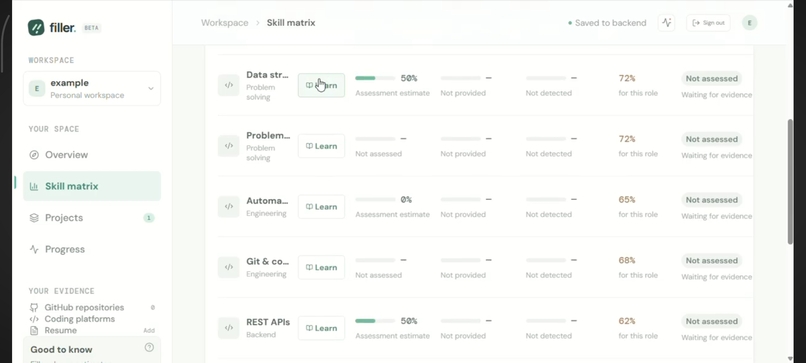Click the code icon for Data structures row
Image resolution: width=806 pixels, height=363 pixels.
[229, 85]
